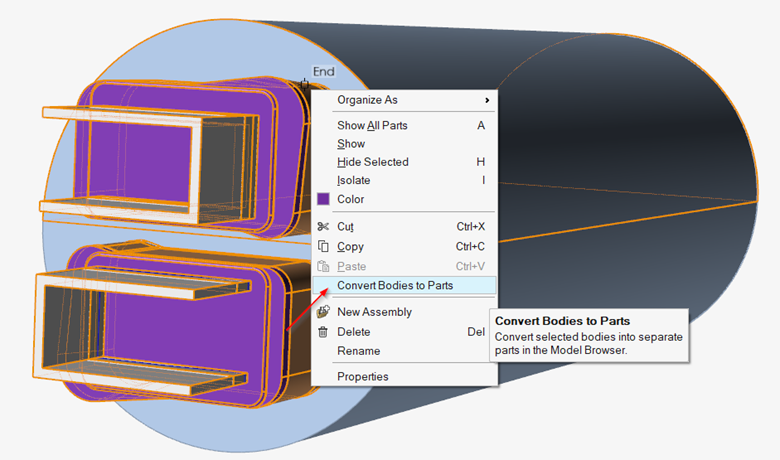
Task: Hide Selected parts via context menu
Action: click(372, 162)
